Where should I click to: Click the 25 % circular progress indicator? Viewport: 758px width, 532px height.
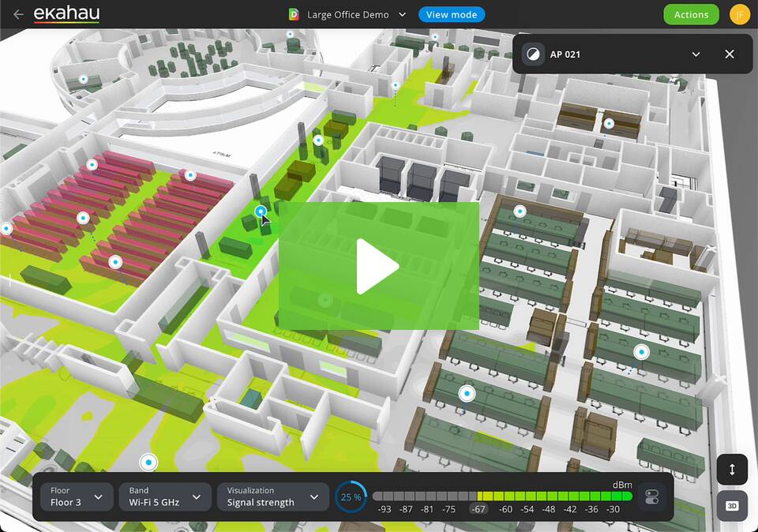351,496
